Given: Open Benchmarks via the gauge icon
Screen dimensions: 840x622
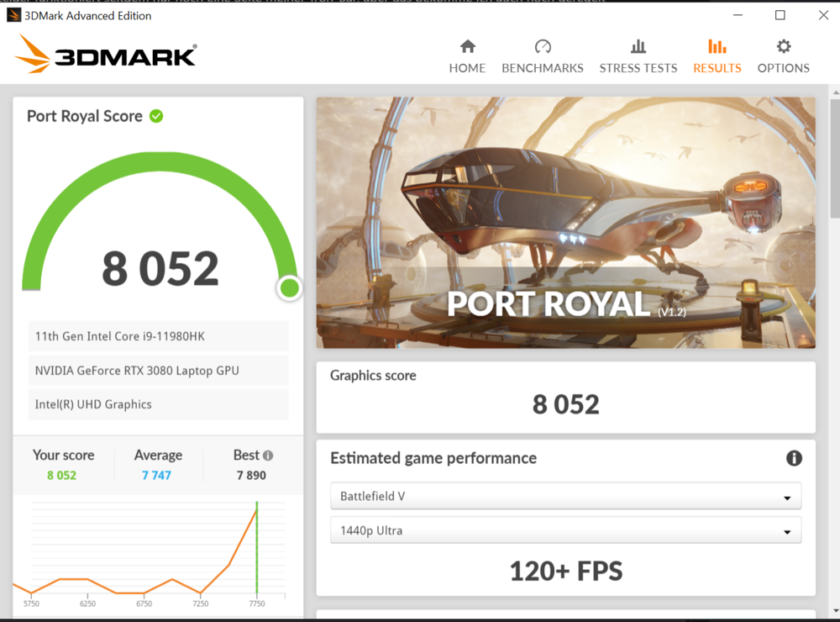Looking at the screenshot, I should pos(543,46).
